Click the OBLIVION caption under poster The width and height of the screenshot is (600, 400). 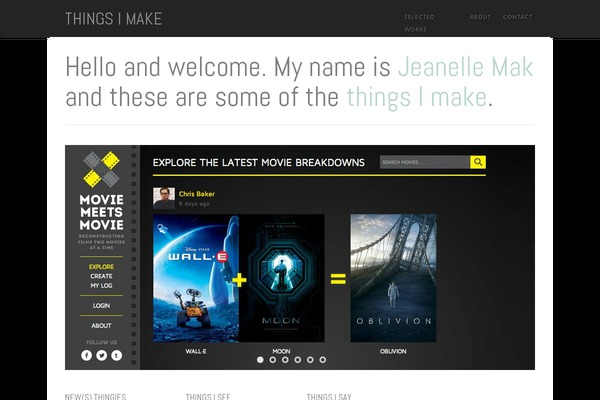[x=393, y=351]
